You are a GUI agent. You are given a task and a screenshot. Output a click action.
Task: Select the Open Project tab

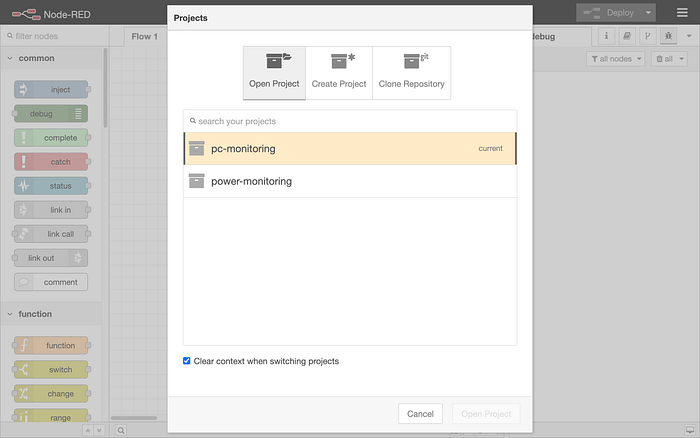click(274, 73)
